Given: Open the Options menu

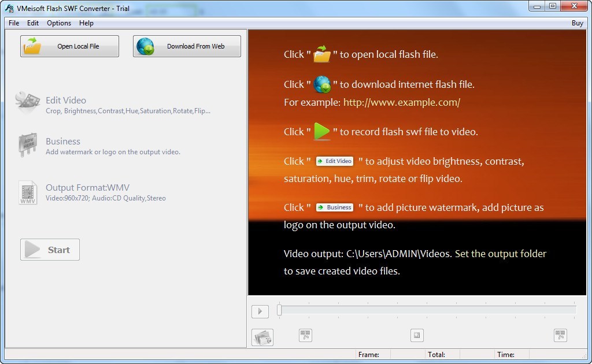Looking at the screenshot, I should coord(59,23).
